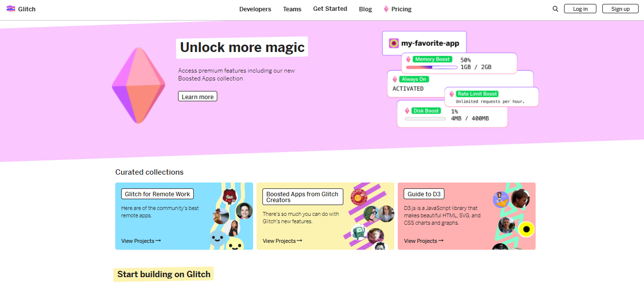Open the Blog link in the header
Screen dimensions: 644x287
(x=365, y=9)
